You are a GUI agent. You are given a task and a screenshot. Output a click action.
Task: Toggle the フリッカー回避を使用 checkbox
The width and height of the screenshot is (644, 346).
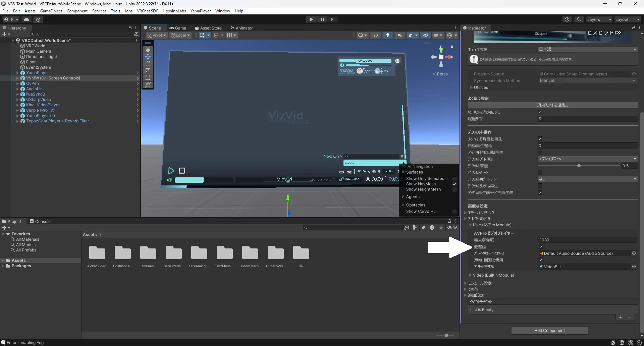click(541, 260)
